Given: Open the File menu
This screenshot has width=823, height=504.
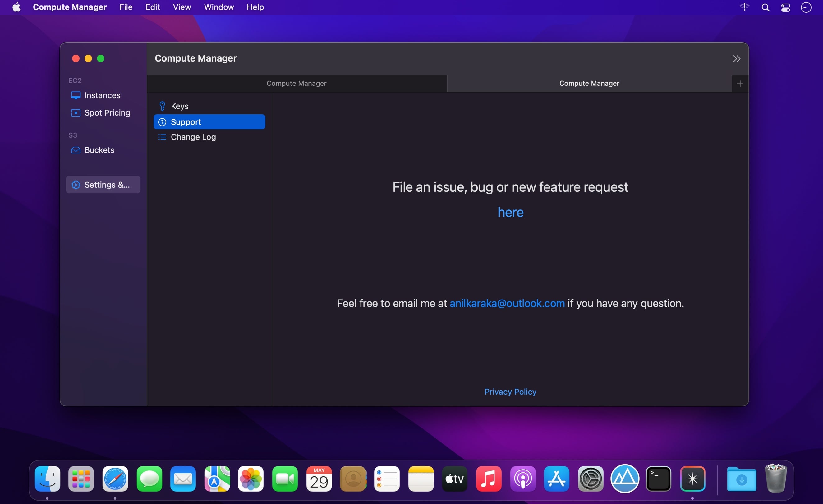Looking at the screenshot, I should coord(126,7).
